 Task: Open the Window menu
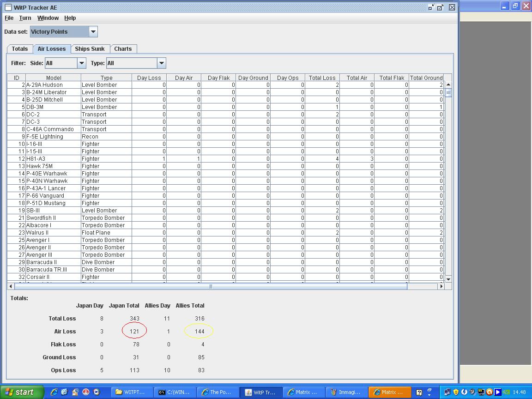48,18
